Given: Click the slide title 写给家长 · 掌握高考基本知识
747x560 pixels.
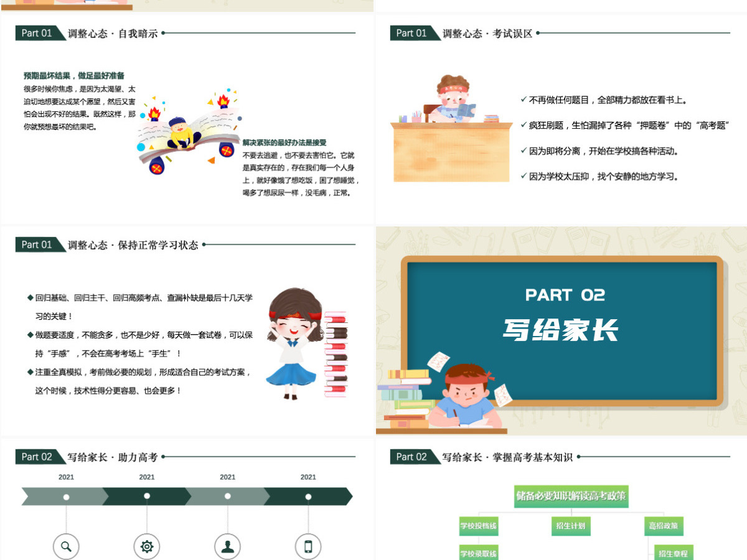Looking at the screenshot, I should (508, 457).
